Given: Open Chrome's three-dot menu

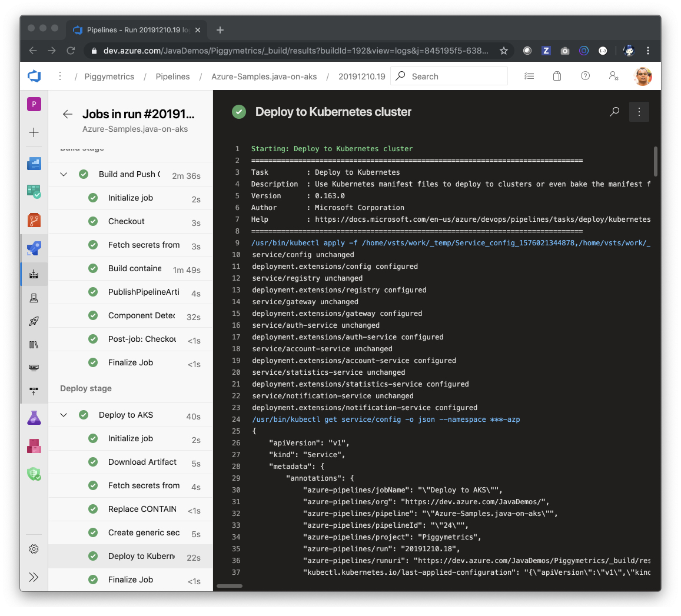Looking at the screenshot, I should click(647, 51).
